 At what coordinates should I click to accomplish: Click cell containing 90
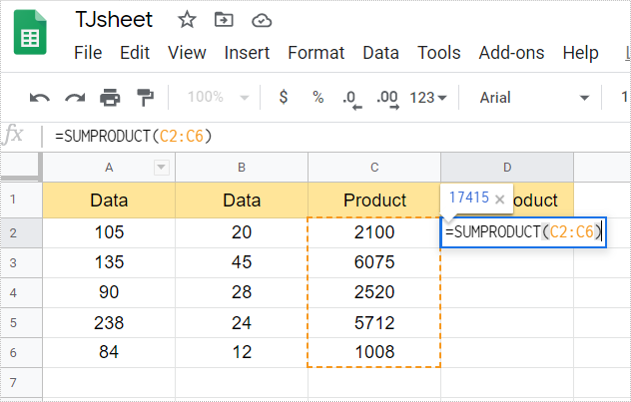(109, 293)
